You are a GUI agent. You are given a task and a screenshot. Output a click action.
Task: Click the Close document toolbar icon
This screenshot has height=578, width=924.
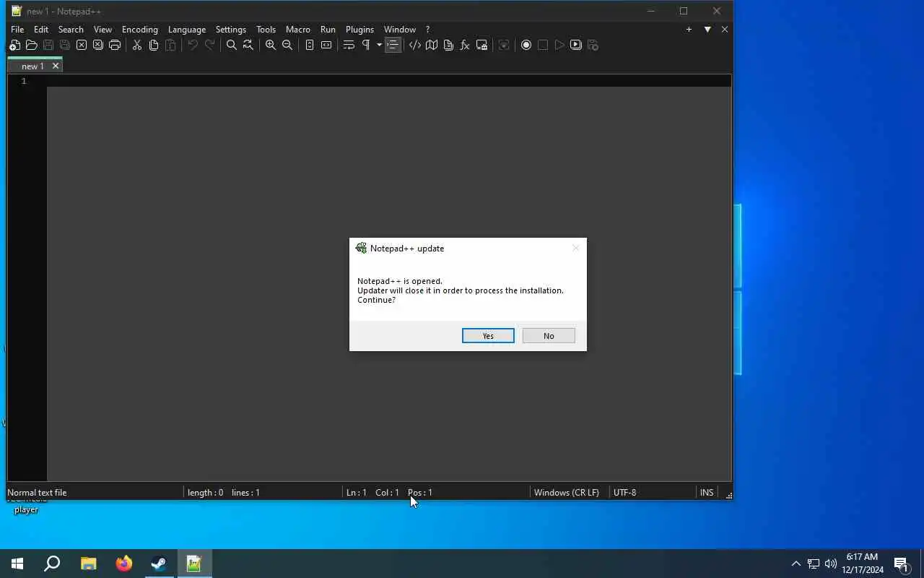pyautogui.click(x=82, y=45)
